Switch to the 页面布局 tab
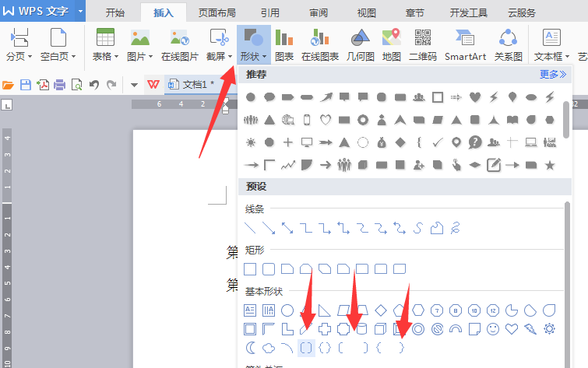 pos(217,12)
